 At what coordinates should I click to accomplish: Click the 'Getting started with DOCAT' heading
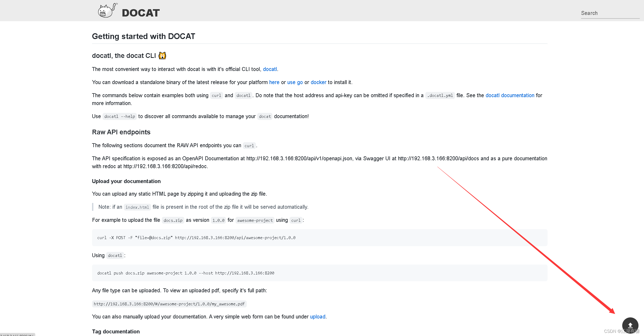point(143,36)
